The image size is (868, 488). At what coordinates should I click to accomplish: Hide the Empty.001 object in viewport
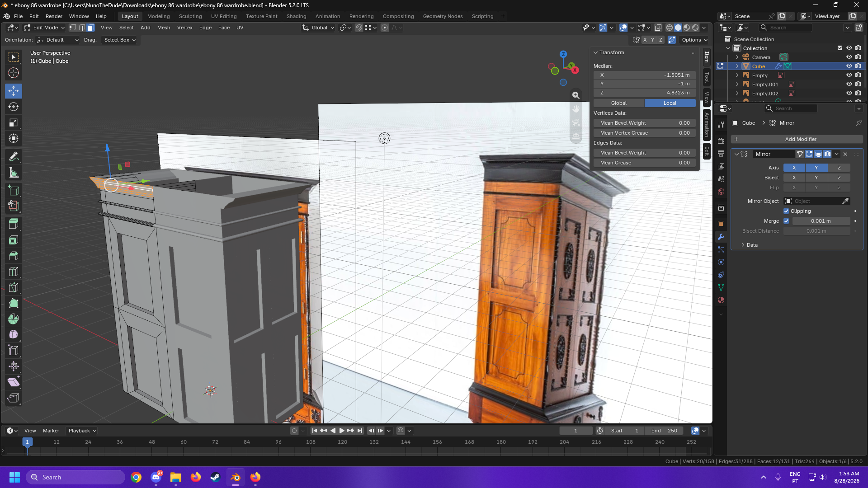(849, 84)
